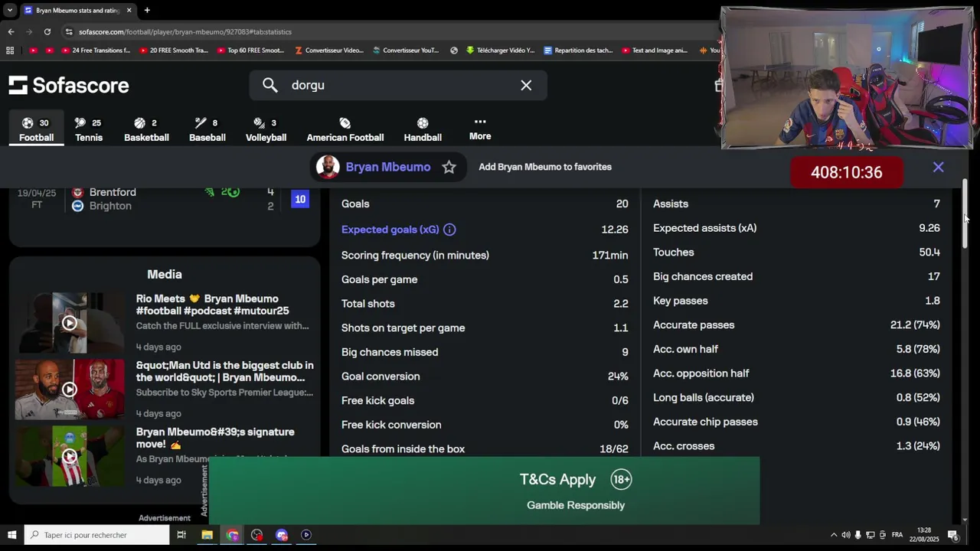Open the Handball sports tab
The width and height of the screenshot is (980, 551).
pyautogui.click(x=423, y=129)
